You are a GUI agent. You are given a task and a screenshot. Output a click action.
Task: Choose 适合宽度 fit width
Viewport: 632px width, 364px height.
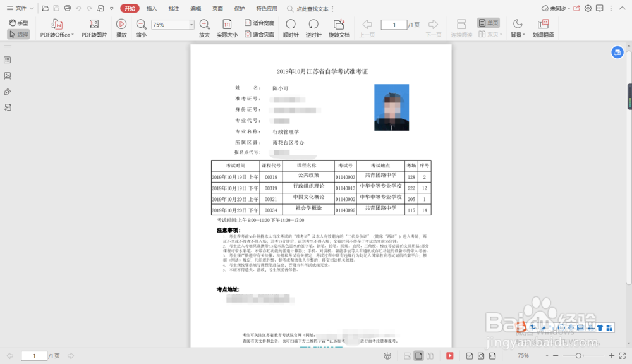tap(260, 23)
